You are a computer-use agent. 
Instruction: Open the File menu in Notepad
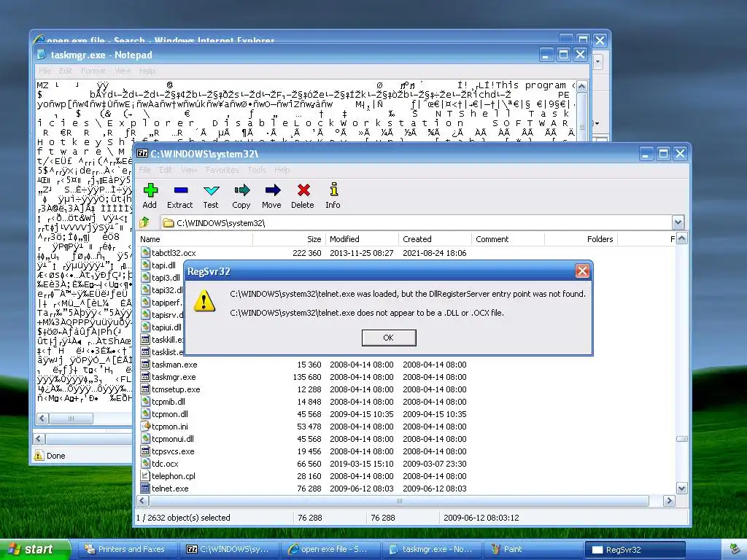pos(44,71)
